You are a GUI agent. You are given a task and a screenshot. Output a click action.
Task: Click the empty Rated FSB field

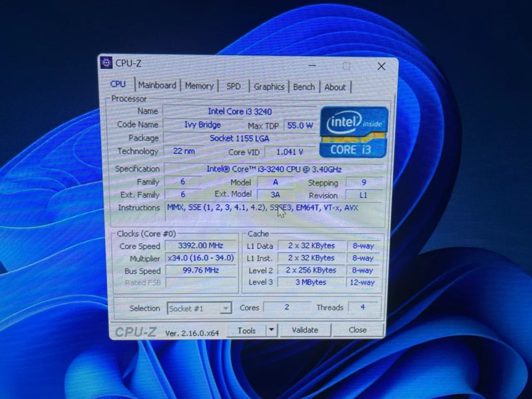201,283
